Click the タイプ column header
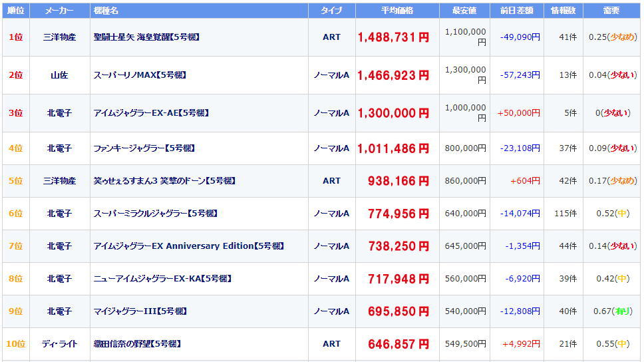Viewport: 644px width, 362px height. [331, 10]
